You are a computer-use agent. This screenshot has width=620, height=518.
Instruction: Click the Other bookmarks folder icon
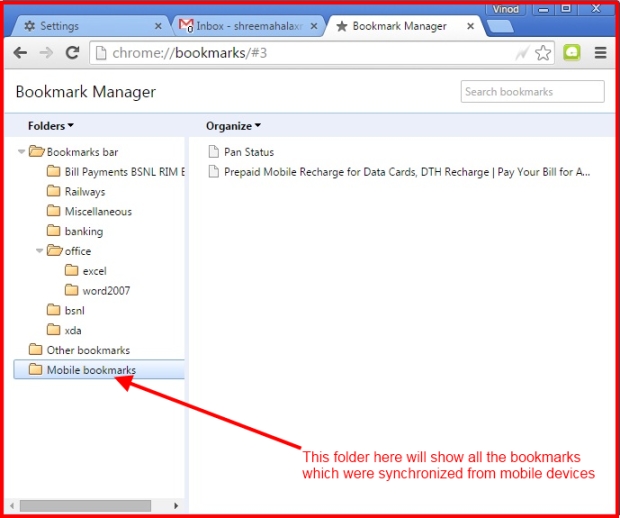point(36,349)
